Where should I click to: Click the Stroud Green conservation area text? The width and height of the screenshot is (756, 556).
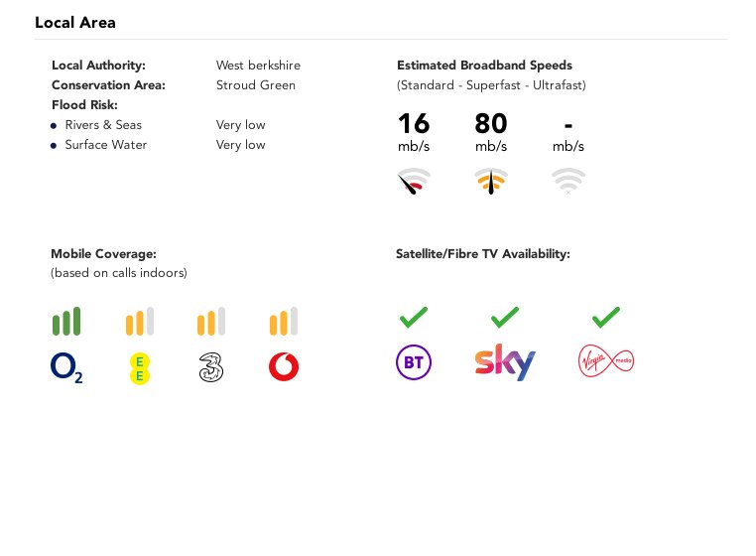256,85
